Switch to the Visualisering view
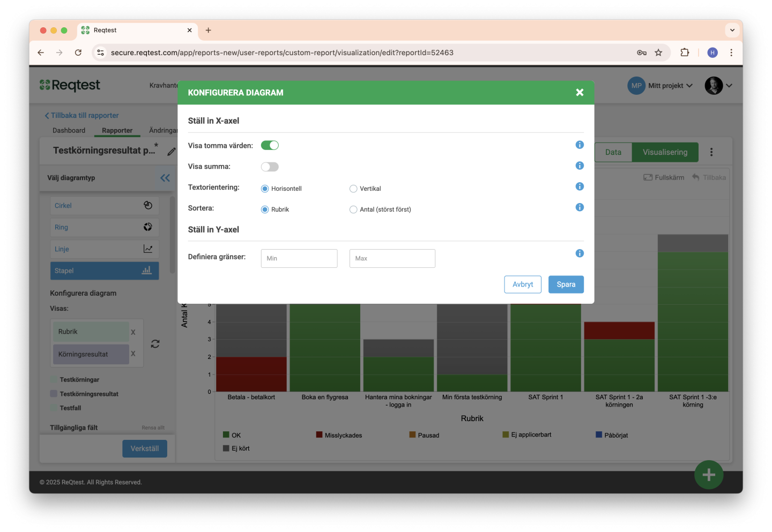Screen dimensions: 772x532 point(665,152)
